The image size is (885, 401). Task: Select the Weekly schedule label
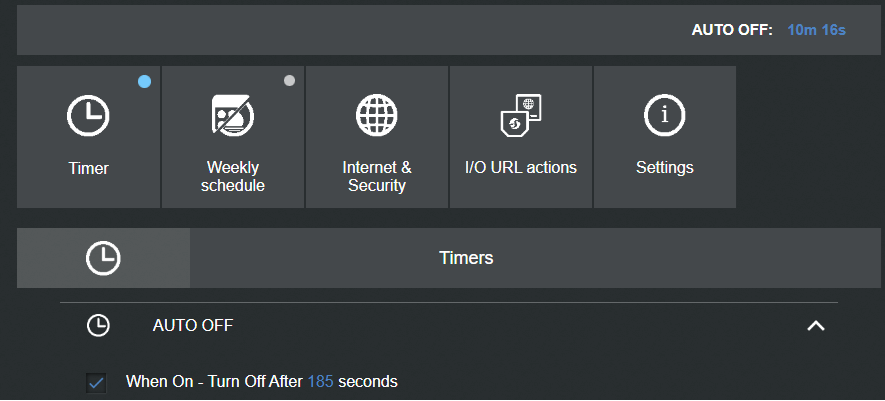coord(233,176)
